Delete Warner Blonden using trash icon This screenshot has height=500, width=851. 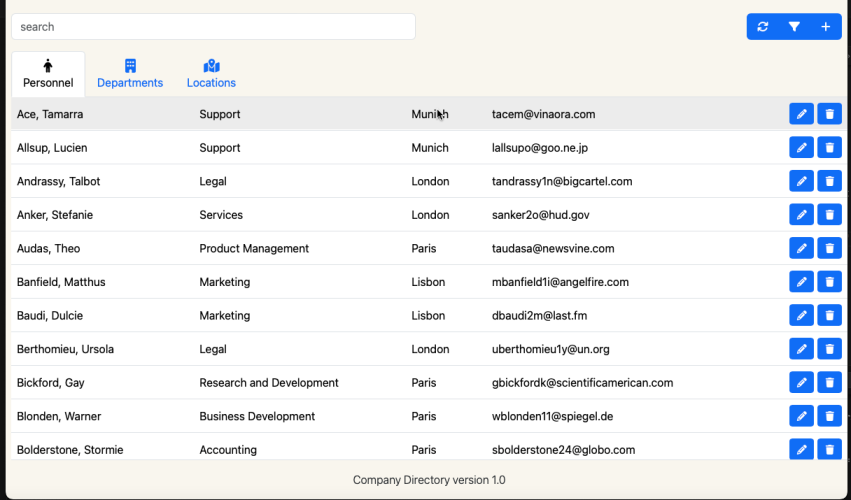829,416
